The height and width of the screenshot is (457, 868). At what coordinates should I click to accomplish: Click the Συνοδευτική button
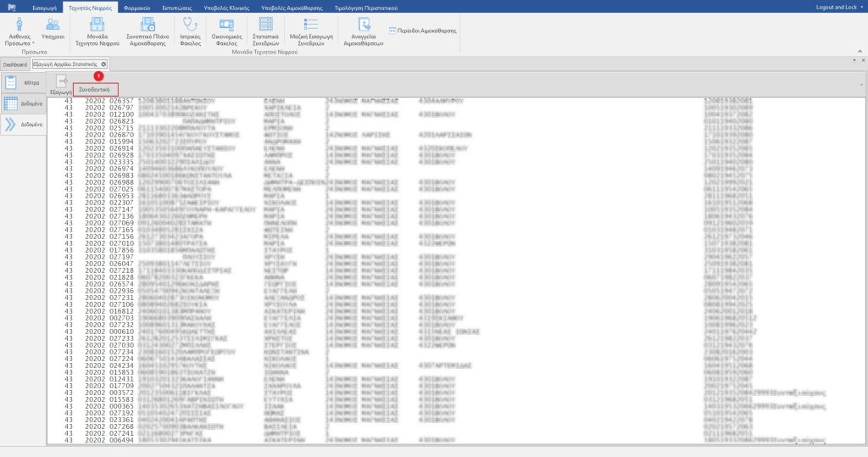94,89
